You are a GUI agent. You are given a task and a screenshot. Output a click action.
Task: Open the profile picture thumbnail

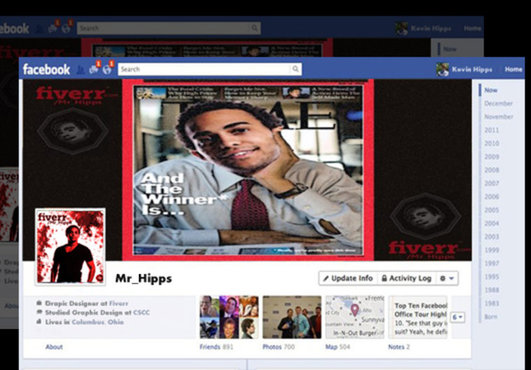pyautogui.click(x=70, y=246)
